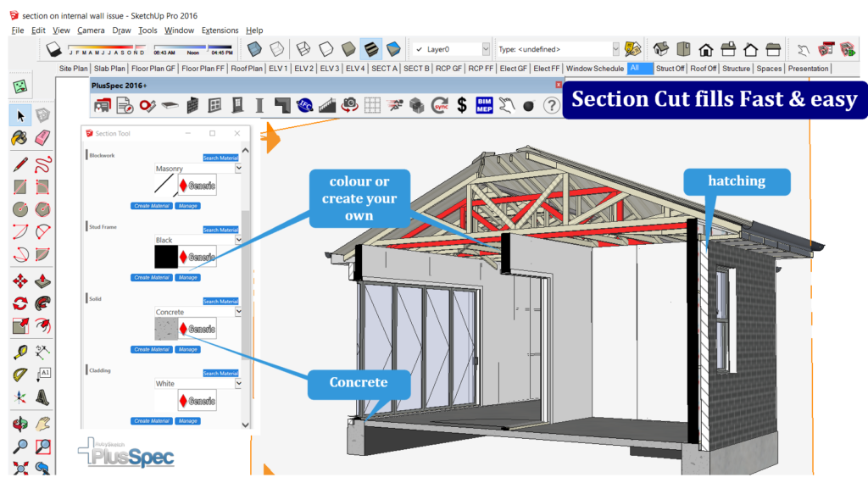868x483 pixels.
Task: Expand the Concrete Solid dropdown
Action: pos(238,312)
